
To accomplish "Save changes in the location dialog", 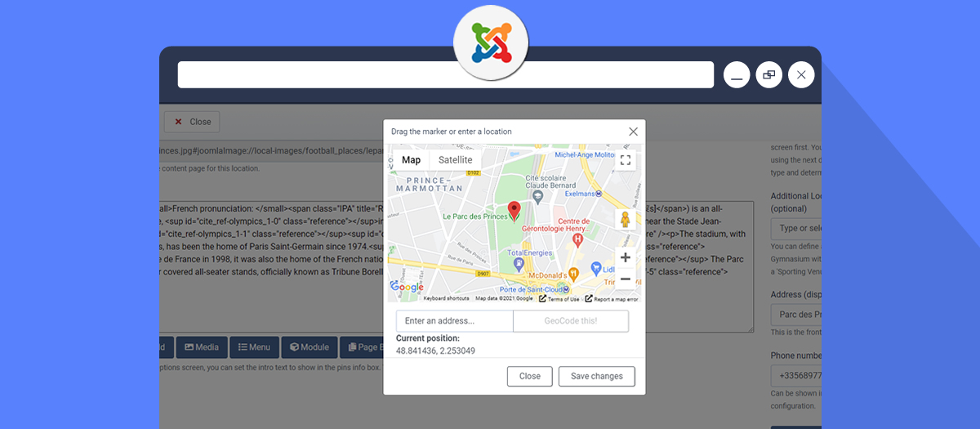I will tap(597, 376).
